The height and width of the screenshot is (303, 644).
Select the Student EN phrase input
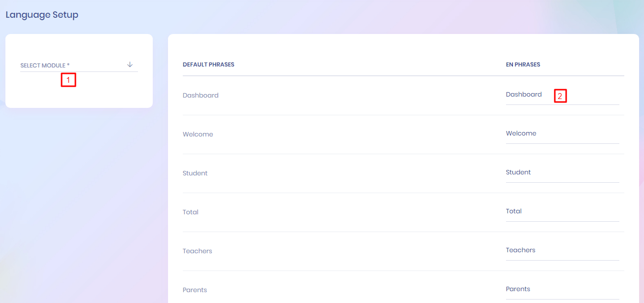pos(562,172)
